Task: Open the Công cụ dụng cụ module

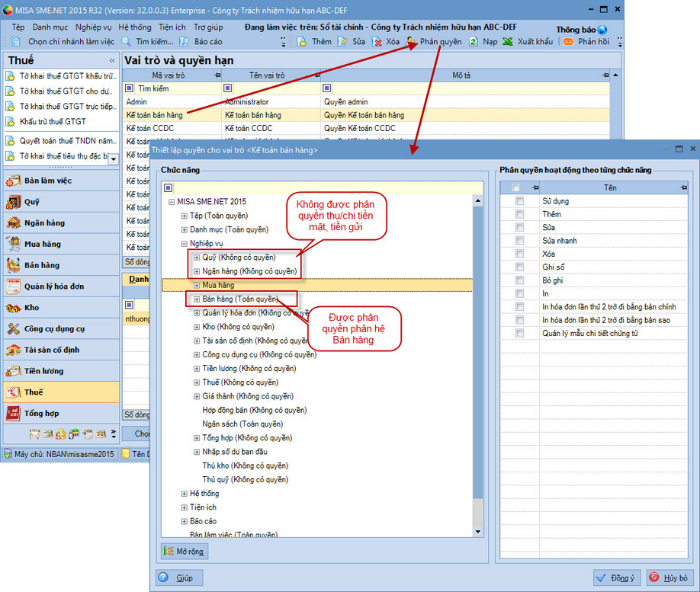Action: [62, 329]
